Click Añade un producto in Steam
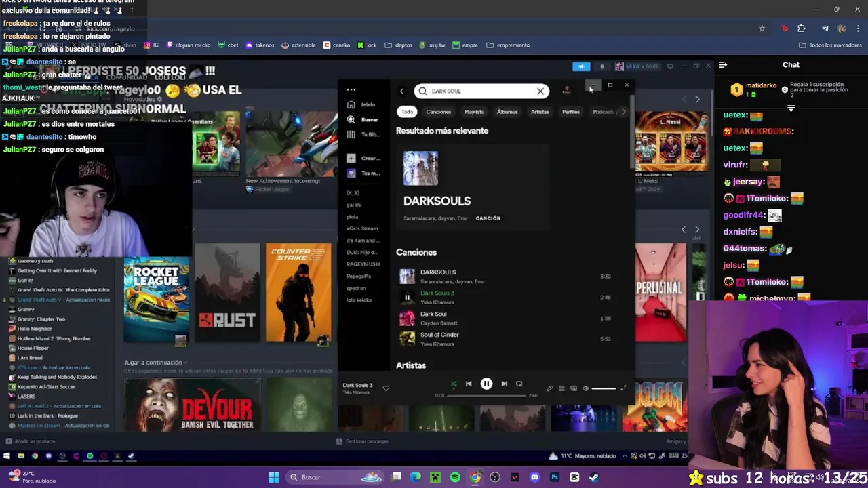868x488 pixels. (x=30, y=441)
